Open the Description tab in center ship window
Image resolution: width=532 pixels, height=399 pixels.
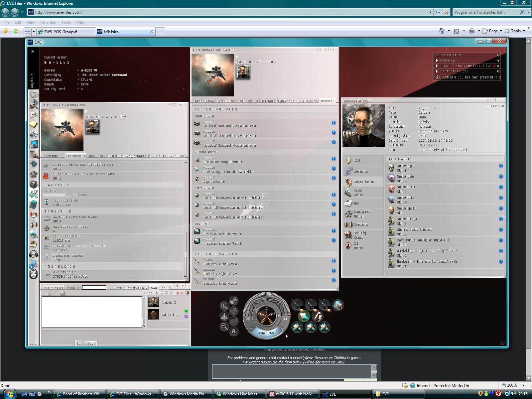click(204, 101)
